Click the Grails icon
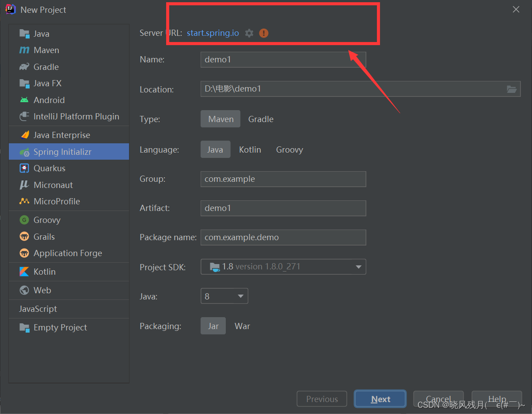Image resolution: width=532 pixels, height=414 pixels. [x=24, y=237]
